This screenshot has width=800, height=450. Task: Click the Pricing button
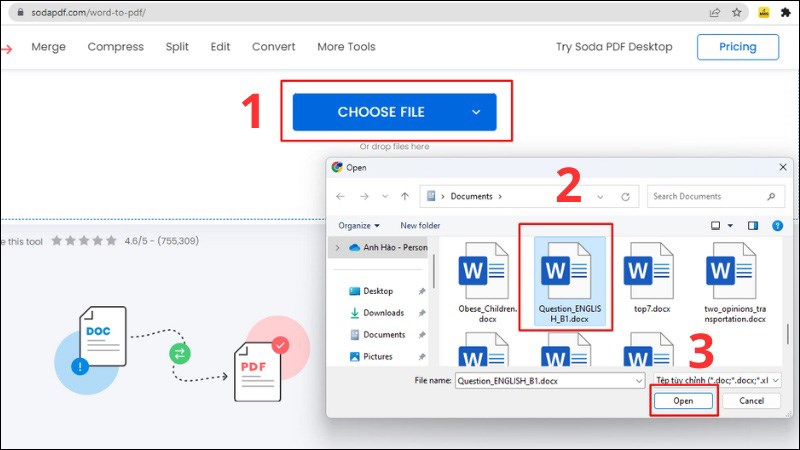coord(739,47)
